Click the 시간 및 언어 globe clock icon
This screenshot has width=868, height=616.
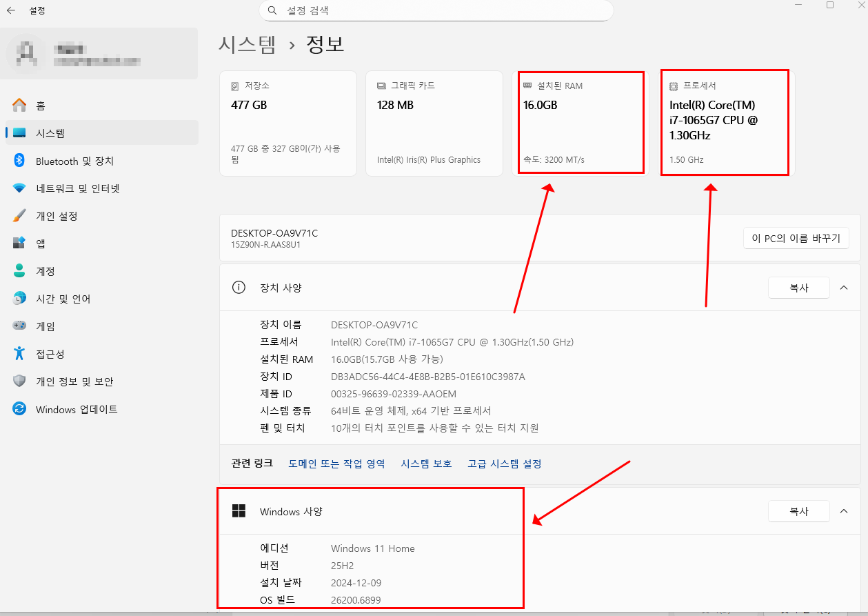pyautogui.click(x=19, y=299)
